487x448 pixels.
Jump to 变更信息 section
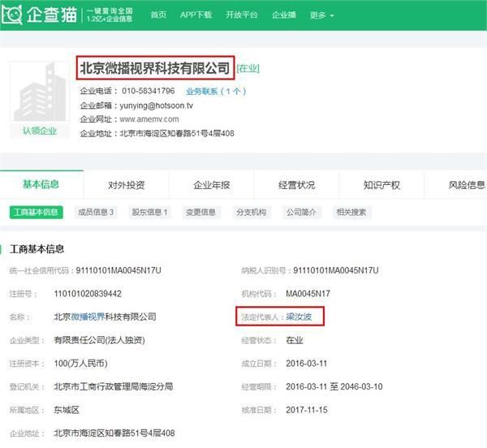(200, 213)
